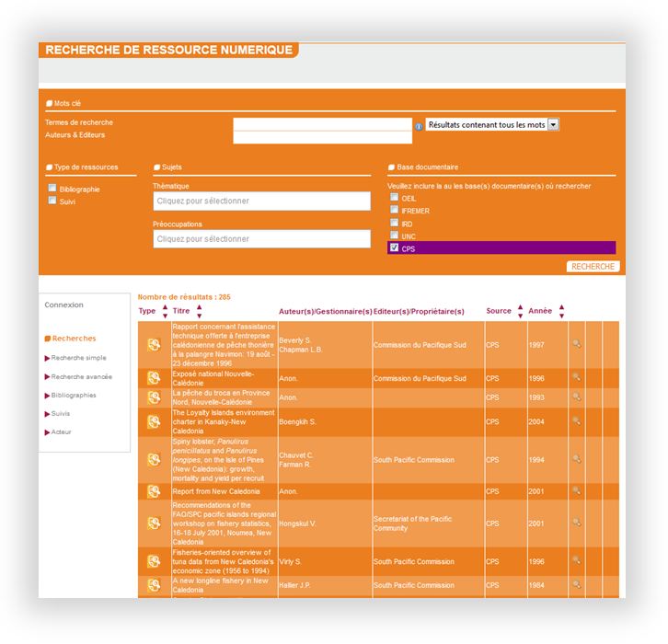Uncheck the CPS database checkbox

394,247
